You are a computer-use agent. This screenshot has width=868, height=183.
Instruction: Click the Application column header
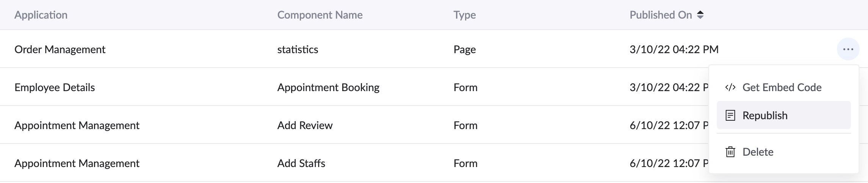click(41, 15)
